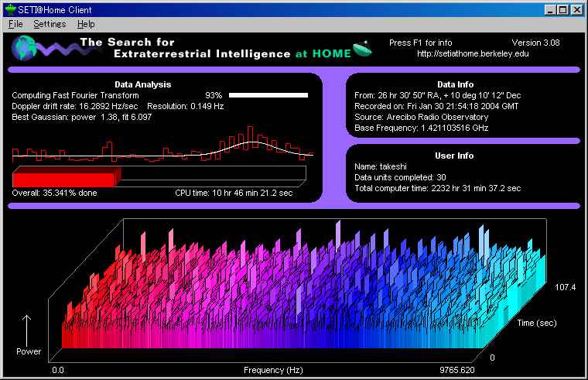Open the Settings menu
Screen dimensions: 588x380
pyautogui.click(x=50, y=24)
